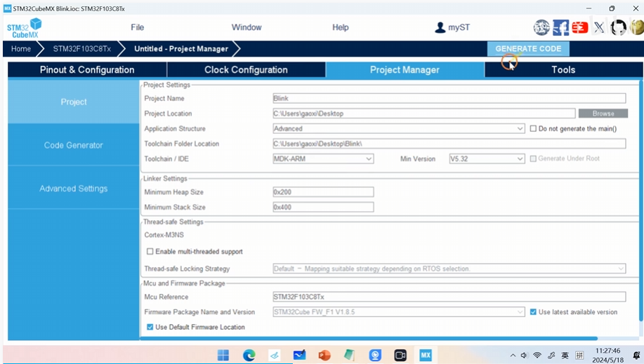Screen dimensions: 644x364
Task: Click the Wi-Fi network tray icon
Action: (537, 356)
